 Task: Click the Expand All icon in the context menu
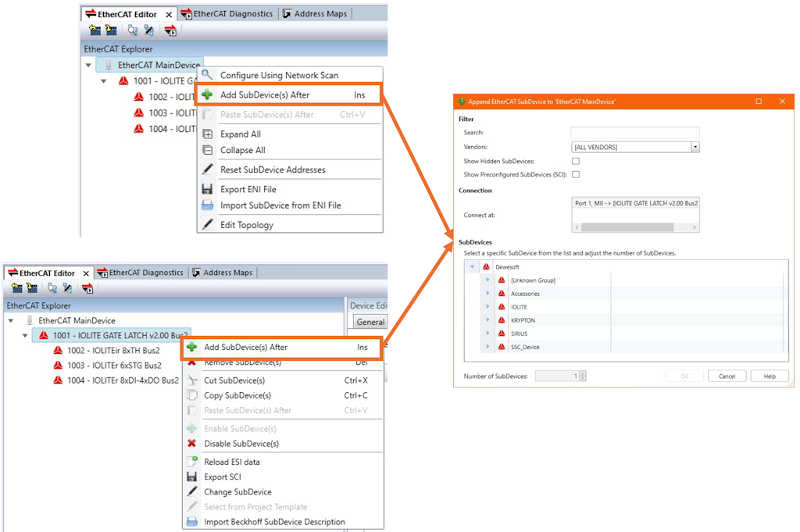click(208, 134)
